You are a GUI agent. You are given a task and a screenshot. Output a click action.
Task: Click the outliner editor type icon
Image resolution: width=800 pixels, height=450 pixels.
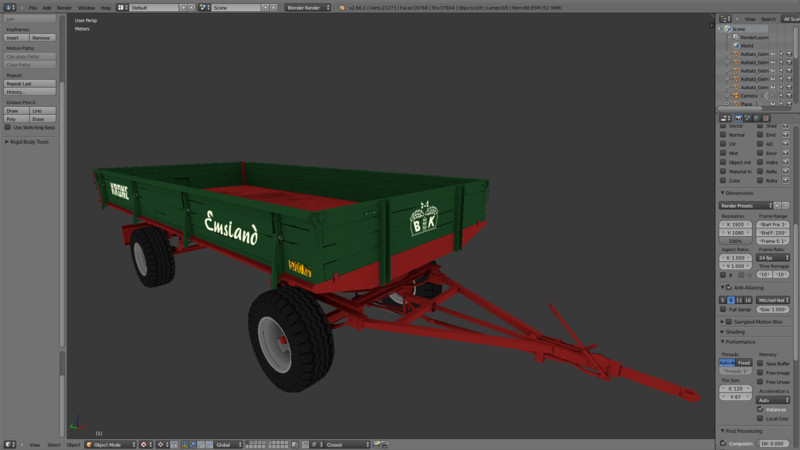tap(725, 19)
